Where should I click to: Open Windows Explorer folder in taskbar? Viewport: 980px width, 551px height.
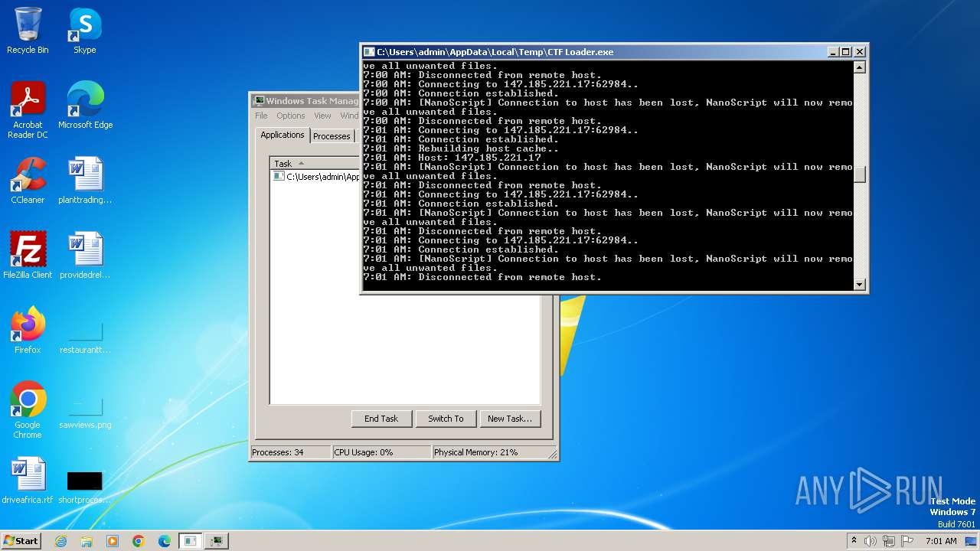click(87, 541)
